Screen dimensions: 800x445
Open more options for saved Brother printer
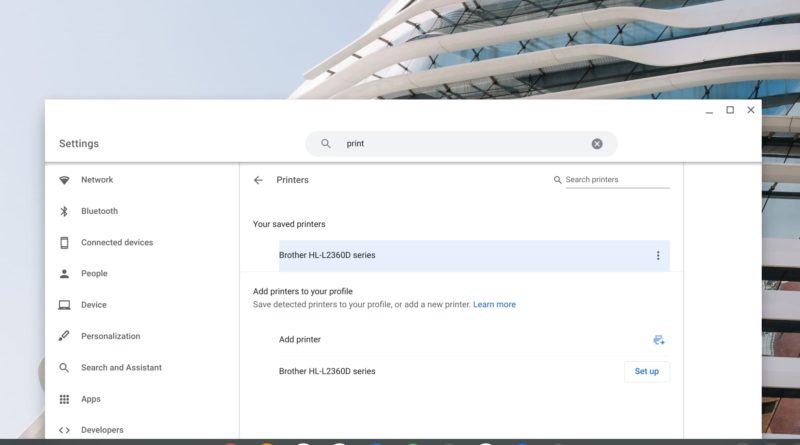click(x=658, y=255)
